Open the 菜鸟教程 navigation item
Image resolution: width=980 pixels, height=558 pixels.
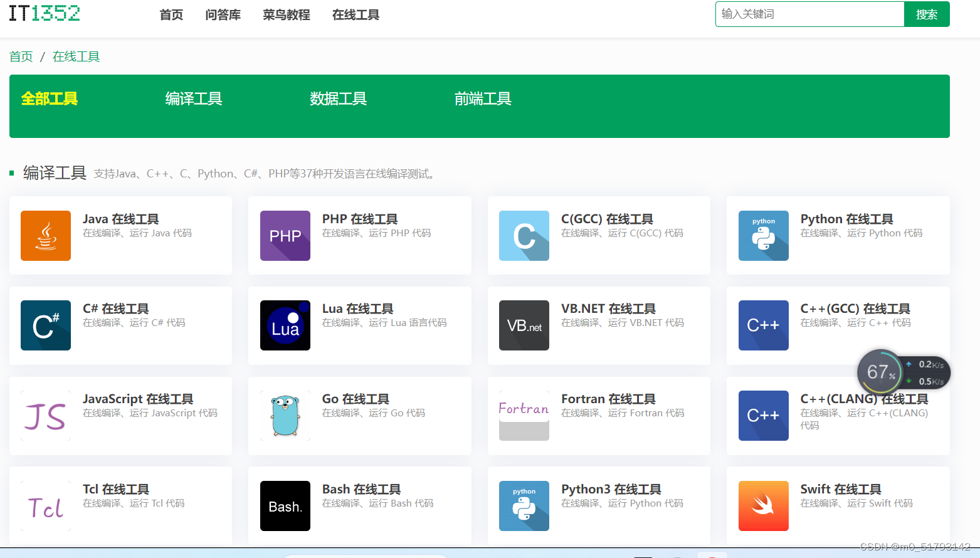pos(287,14)
